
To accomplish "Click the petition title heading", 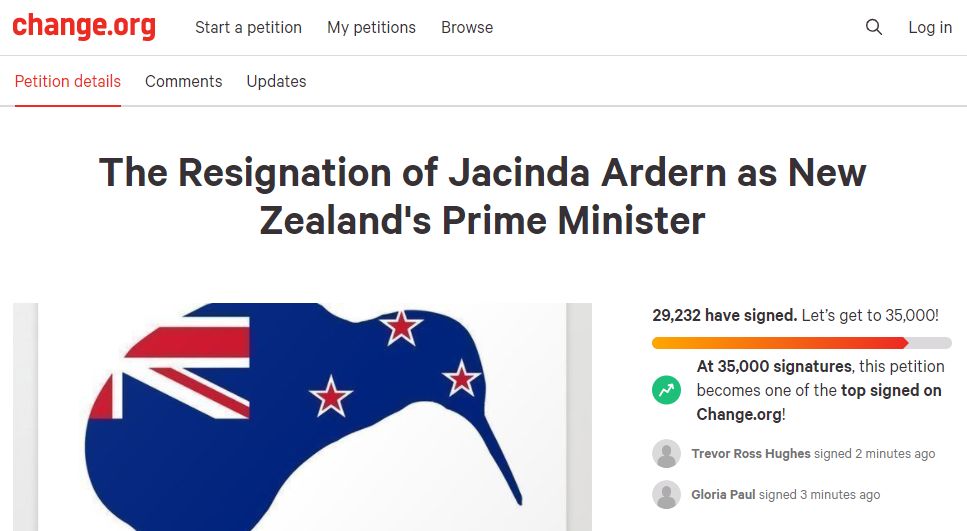I will click(483, 196).
